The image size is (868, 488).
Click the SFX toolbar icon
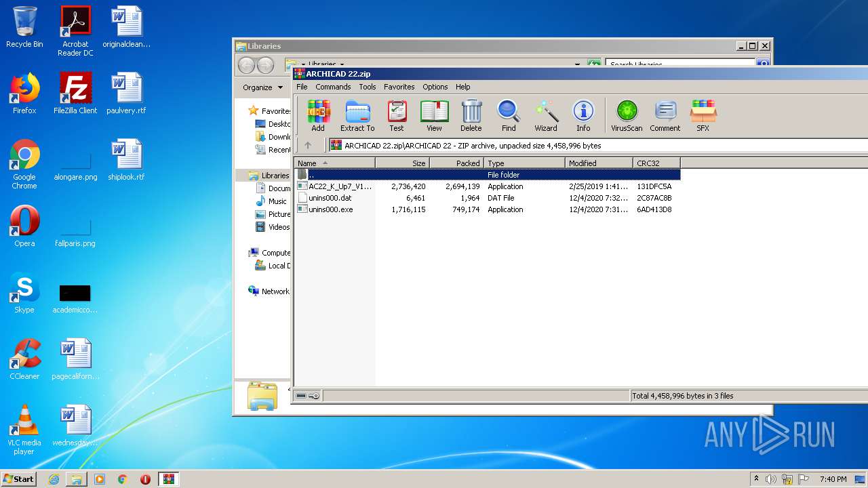pos(703,115)
